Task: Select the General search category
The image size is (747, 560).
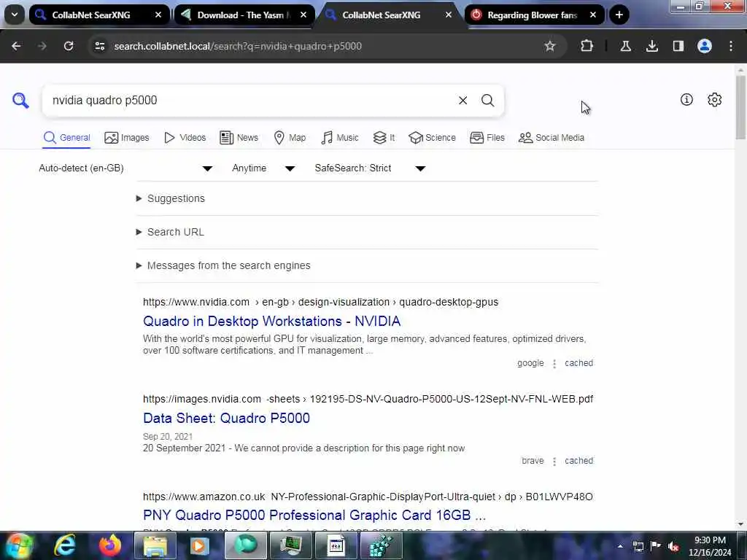Action: (66, 138)
